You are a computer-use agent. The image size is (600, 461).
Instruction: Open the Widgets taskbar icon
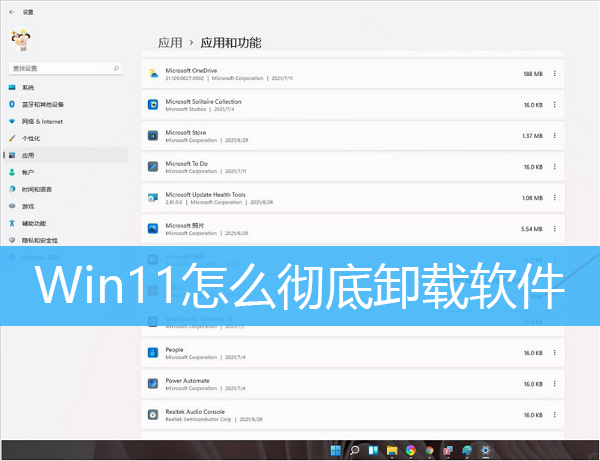point(373,450)
